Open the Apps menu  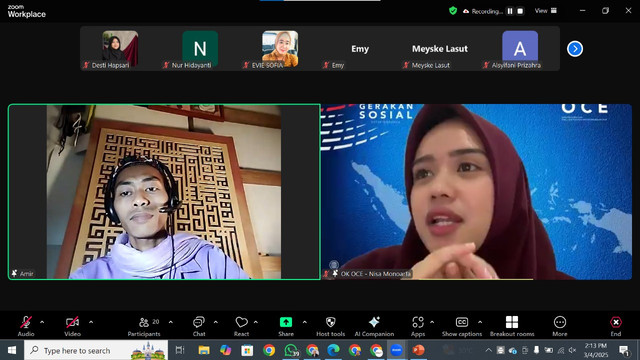tap(418, 326)
